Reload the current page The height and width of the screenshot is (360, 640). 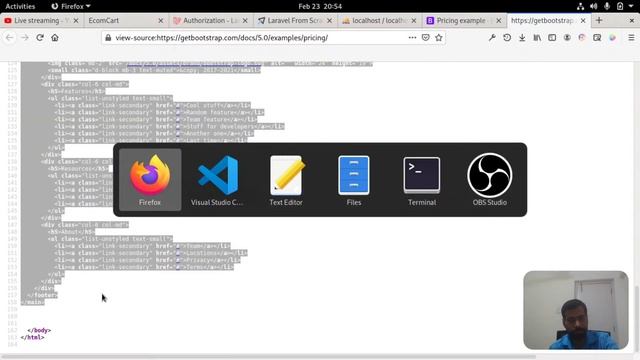[40, 38]
